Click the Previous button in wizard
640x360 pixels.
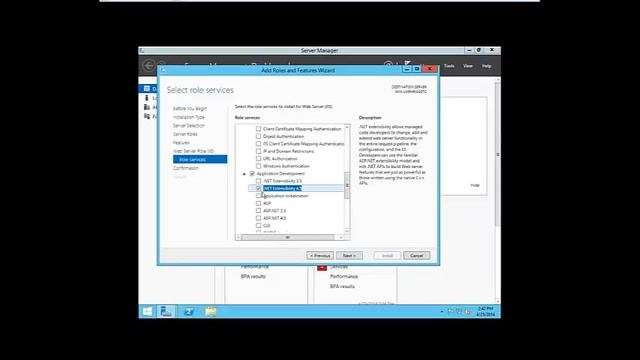[320, 256]
